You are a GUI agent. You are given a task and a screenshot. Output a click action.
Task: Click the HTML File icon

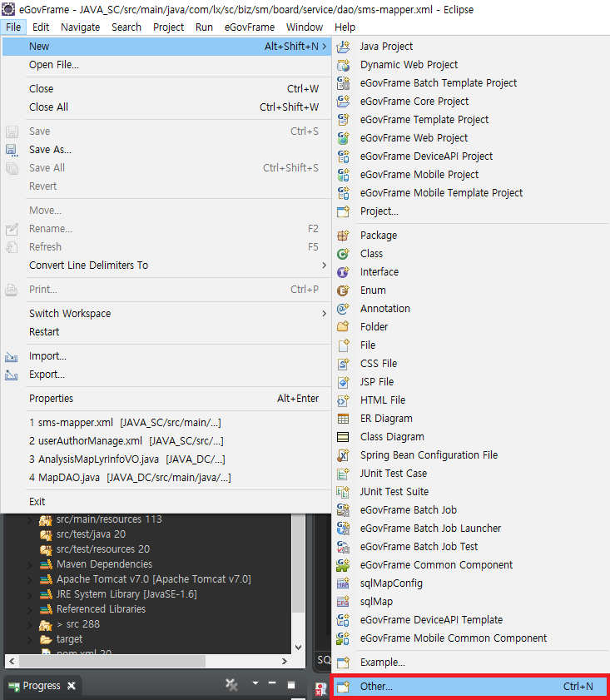(x=343, y=400)
